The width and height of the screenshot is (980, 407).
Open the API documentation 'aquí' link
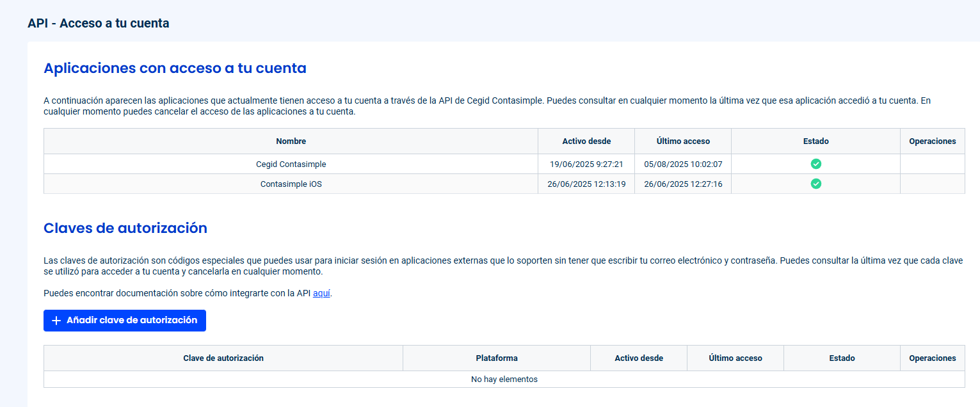(x=321, y=294)
